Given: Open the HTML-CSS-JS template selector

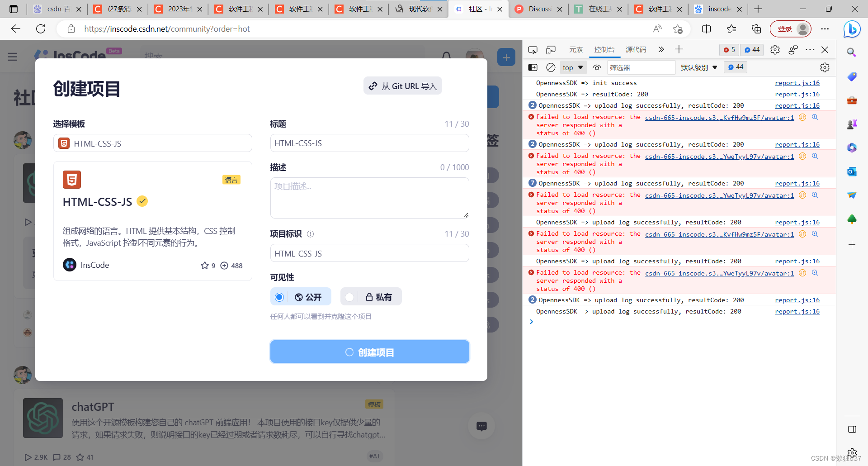Looking at the screenshot, I should click(152, 143).
